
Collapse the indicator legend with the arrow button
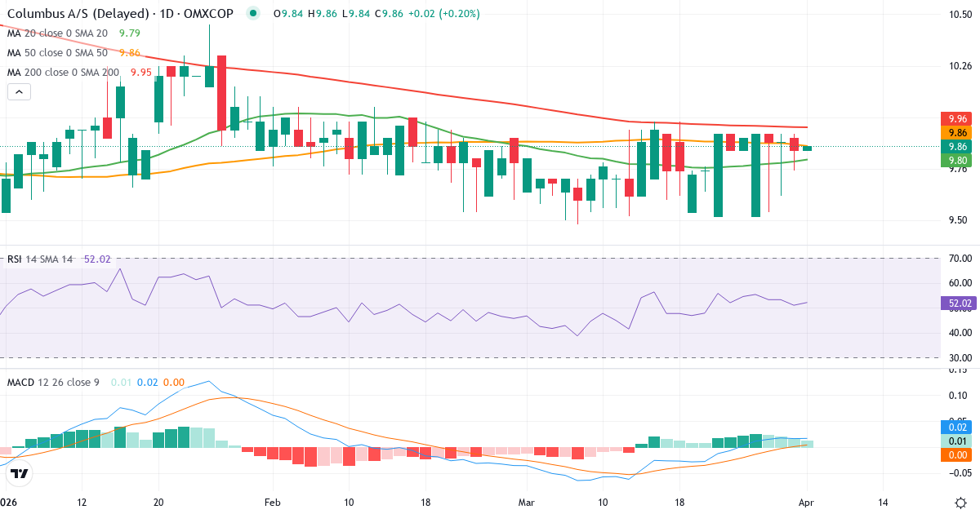click(18, 91)
